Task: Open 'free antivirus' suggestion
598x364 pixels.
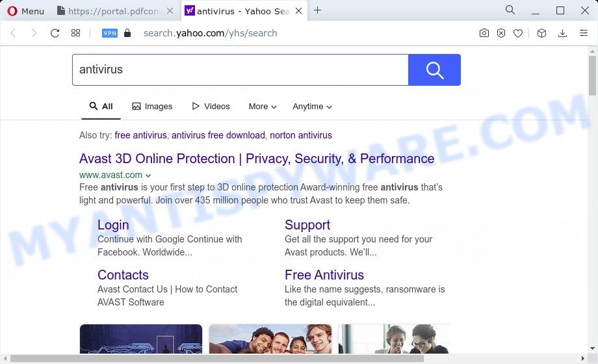Action: [141, 135]
